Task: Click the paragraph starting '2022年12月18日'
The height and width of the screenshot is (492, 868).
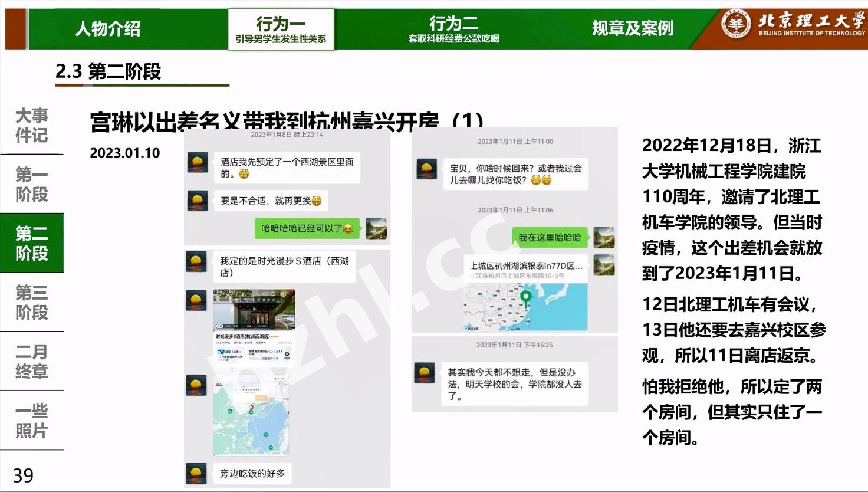Action: [x=732, y=209]
